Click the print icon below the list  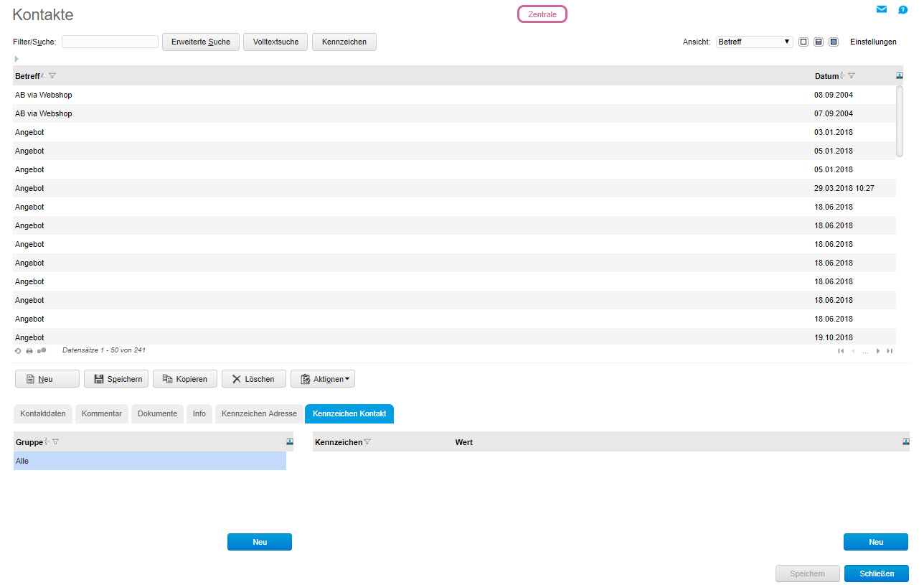(x=29, y=351)
